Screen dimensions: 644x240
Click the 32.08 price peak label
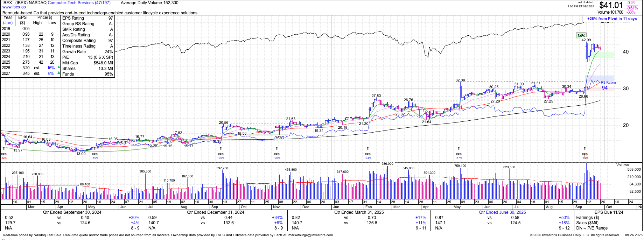click(x=460, y=80)
